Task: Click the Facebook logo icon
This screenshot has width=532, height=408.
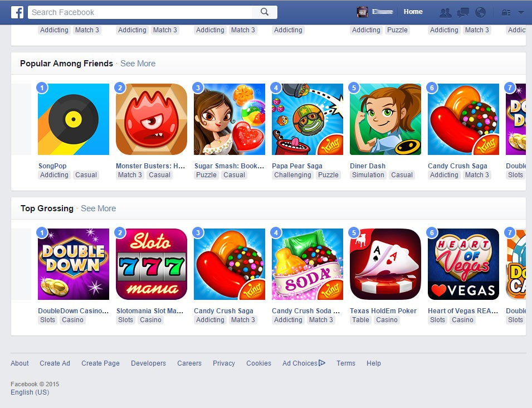Action: (x=17, y=12)
